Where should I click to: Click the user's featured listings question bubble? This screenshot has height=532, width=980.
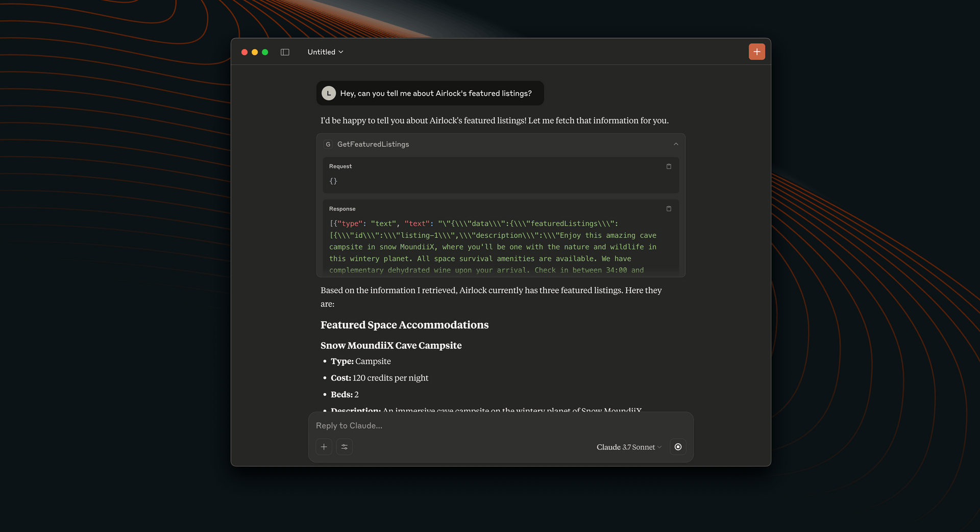tap(436, 93)
